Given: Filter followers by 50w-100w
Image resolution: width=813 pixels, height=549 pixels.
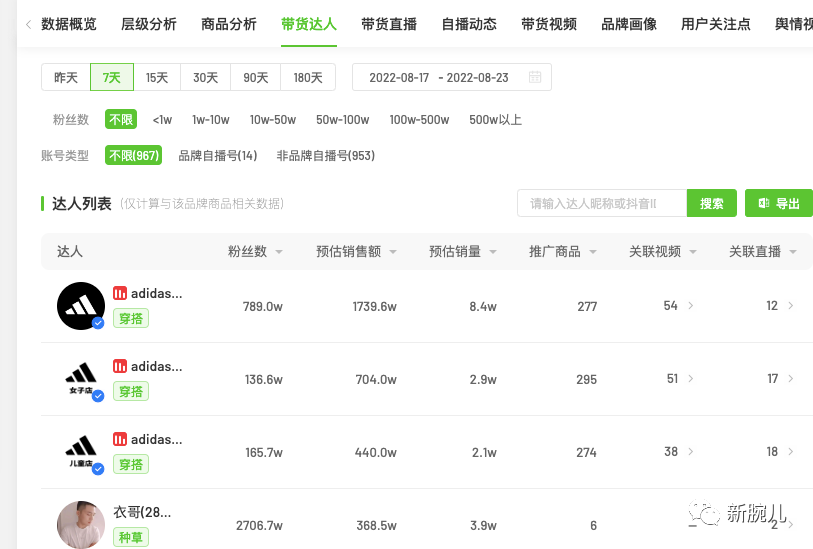Looking at the screenshot, I should pyautogui.click(x=343, y=120).
